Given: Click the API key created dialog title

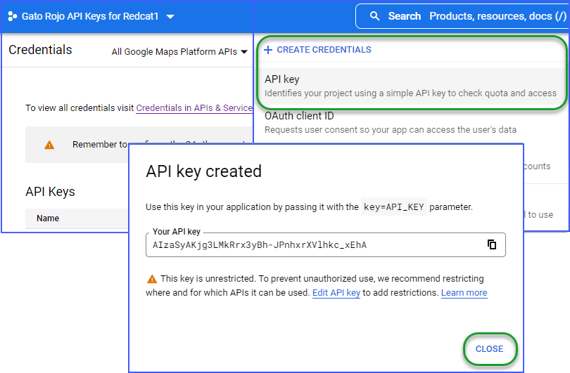Looking at the screenshot, I should [204, 172].
